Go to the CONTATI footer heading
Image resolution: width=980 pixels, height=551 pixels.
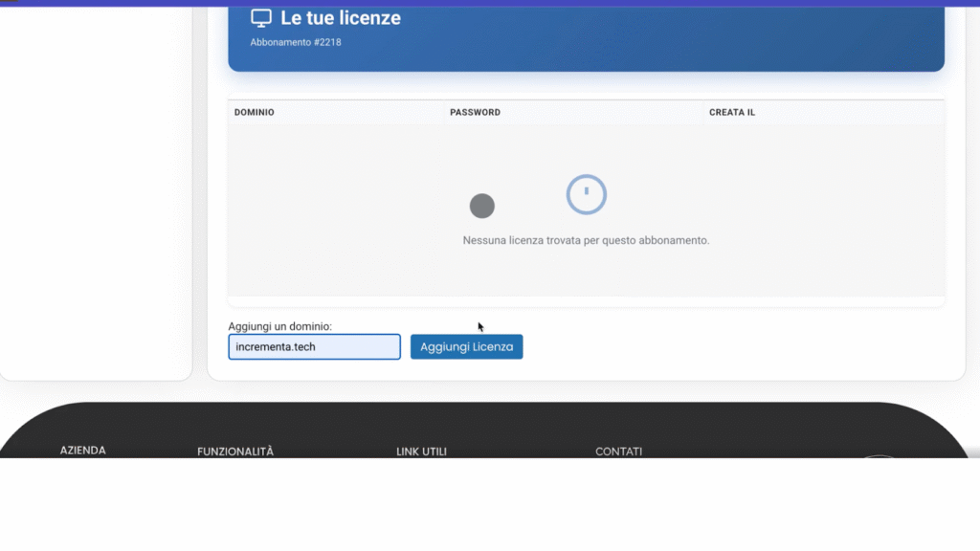pos(618,452)
